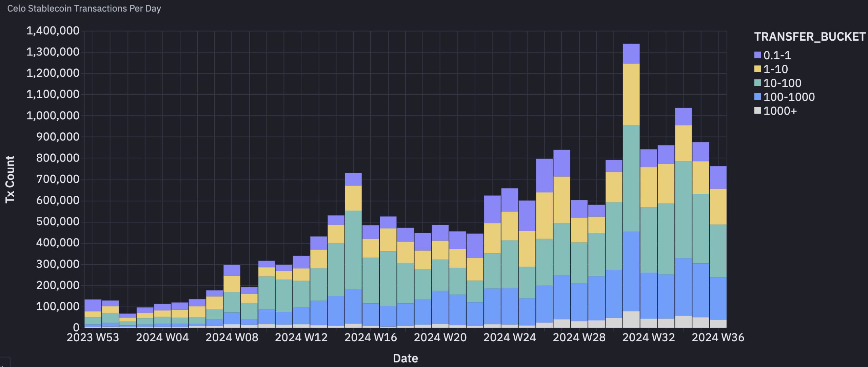Click the Tx Count axis title
Image resolution: width=868 pixels, height=367 pixels.
pos(10,179)
